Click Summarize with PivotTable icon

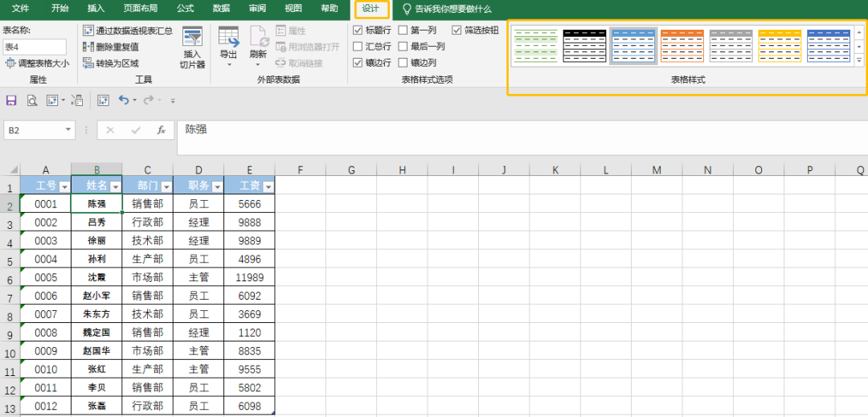(x=88, y=31)
